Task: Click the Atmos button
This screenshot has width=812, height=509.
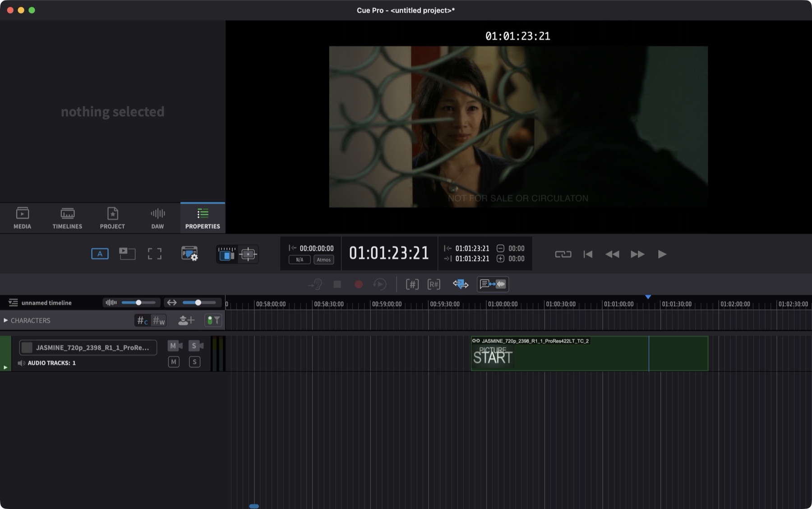Action: (323, 260)
